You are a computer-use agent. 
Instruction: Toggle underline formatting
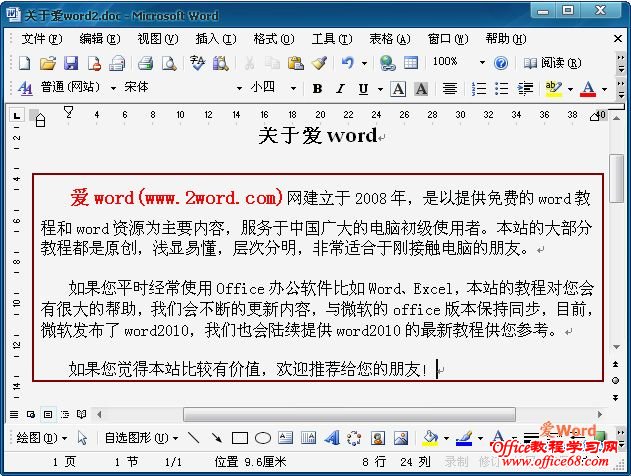(363, 89)
